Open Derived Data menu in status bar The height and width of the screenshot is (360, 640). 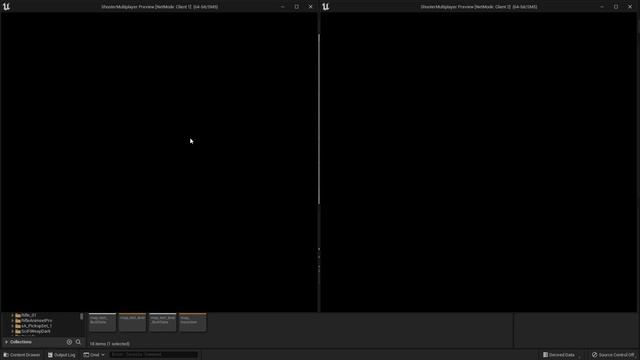pos(559,355)
